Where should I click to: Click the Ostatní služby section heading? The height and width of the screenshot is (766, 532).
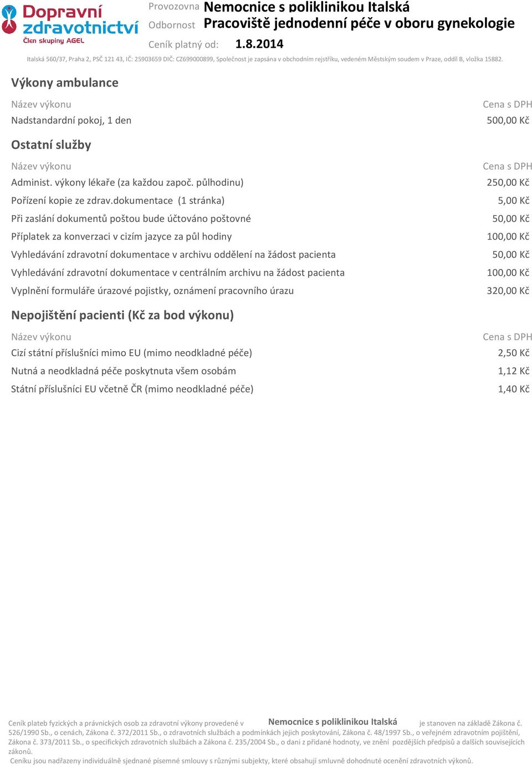(51, 145)
